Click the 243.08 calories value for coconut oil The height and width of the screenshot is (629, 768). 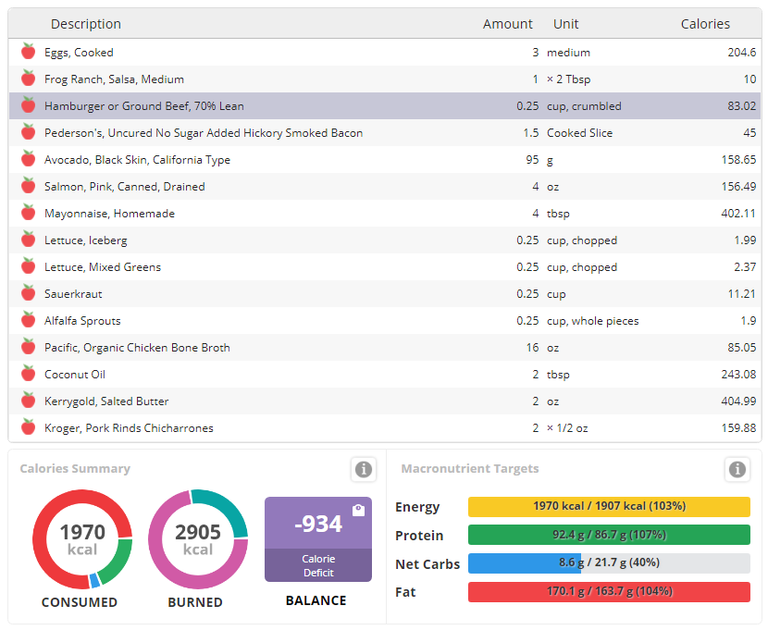(x=738, y=375)
